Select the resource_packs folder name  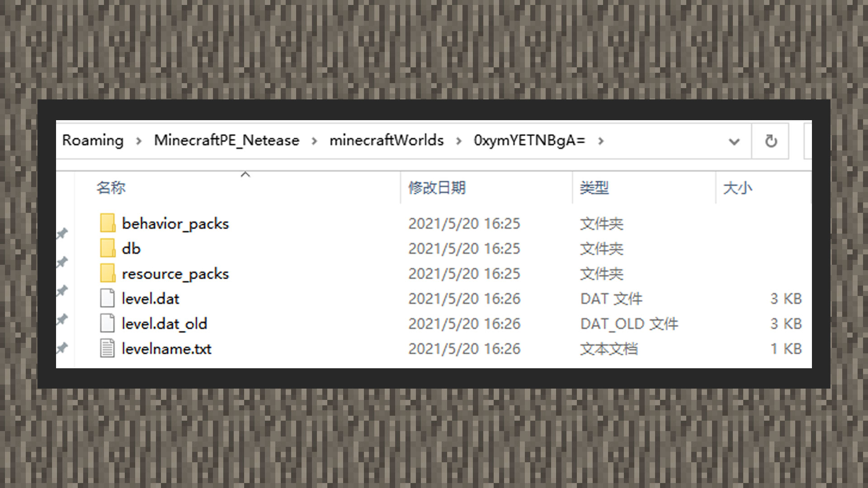(175, 274)
